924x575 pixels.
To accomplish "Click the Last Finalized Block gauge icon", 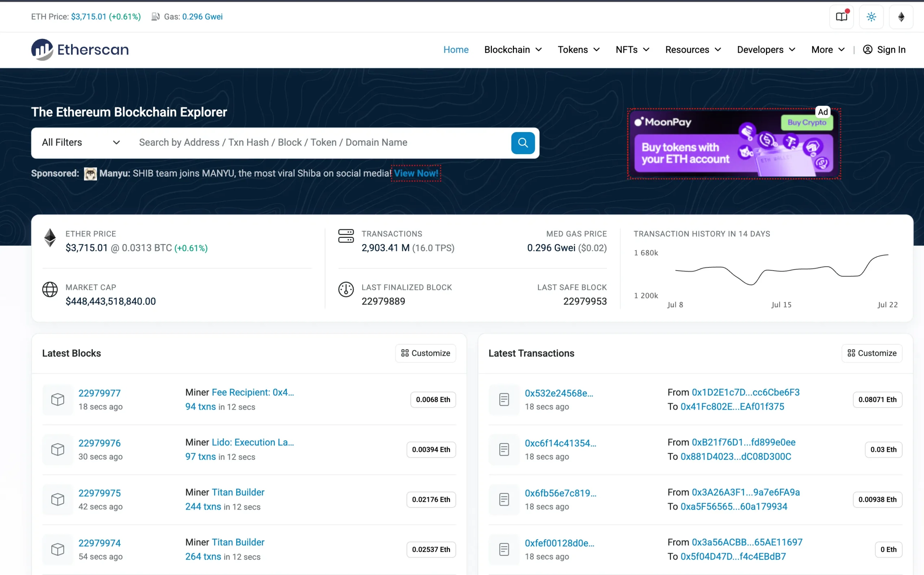I will click(346, 289).
